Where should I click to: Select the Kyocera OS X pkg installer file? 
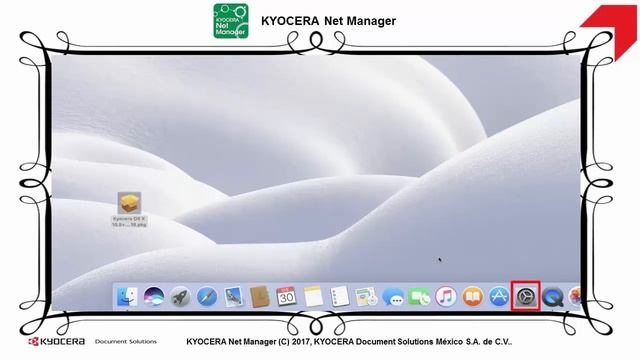click(x=129, y=209)
